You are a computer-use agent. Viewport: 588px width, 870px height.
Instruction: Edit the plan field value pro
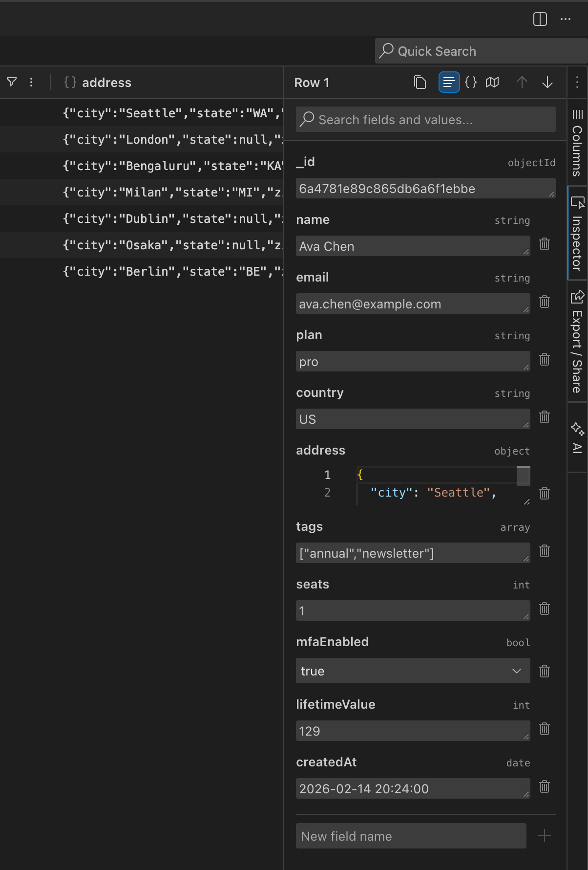pos(413,362)
